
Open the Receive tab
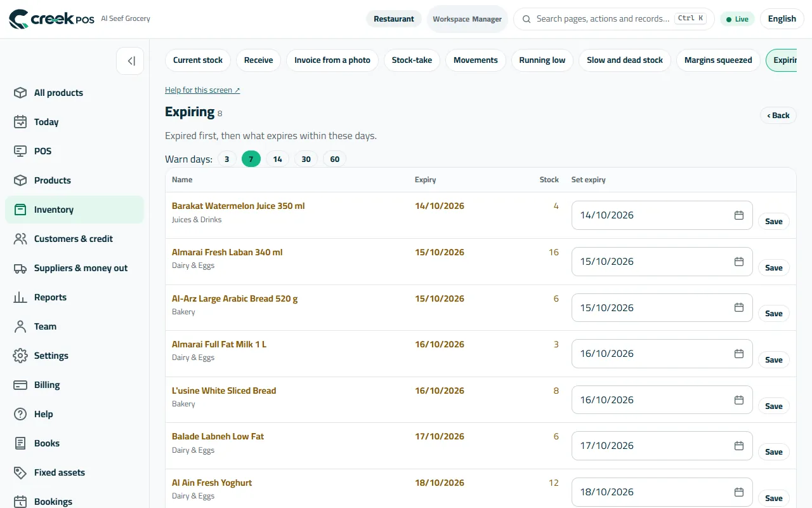point(258,60)
